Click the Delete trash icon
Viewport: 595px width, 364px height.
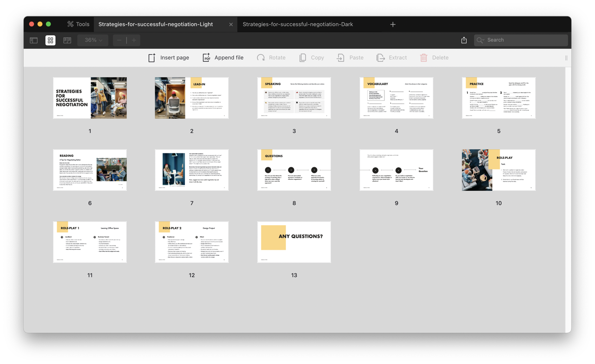(x=423, y=58)
